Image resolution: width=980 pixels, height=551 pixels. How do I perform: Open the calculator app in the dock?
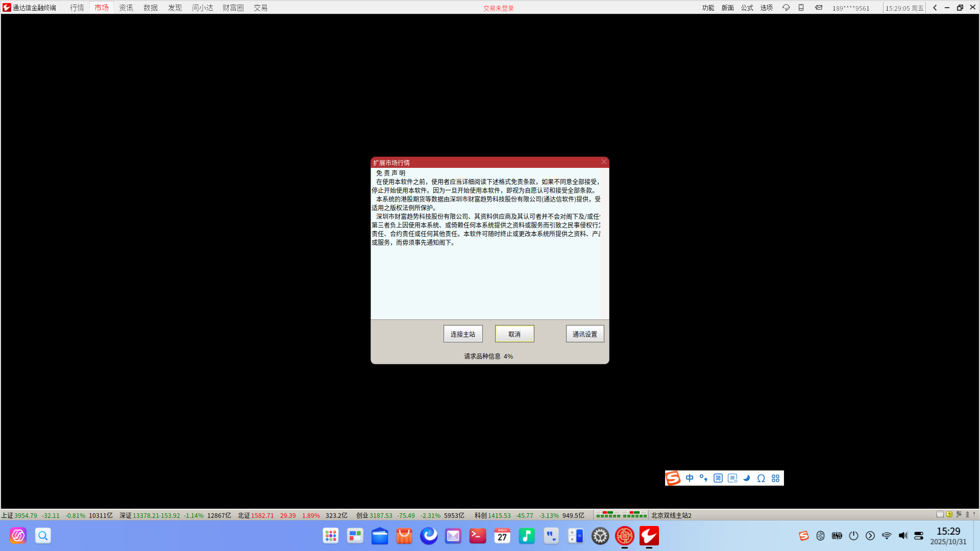tap(576, 536)
